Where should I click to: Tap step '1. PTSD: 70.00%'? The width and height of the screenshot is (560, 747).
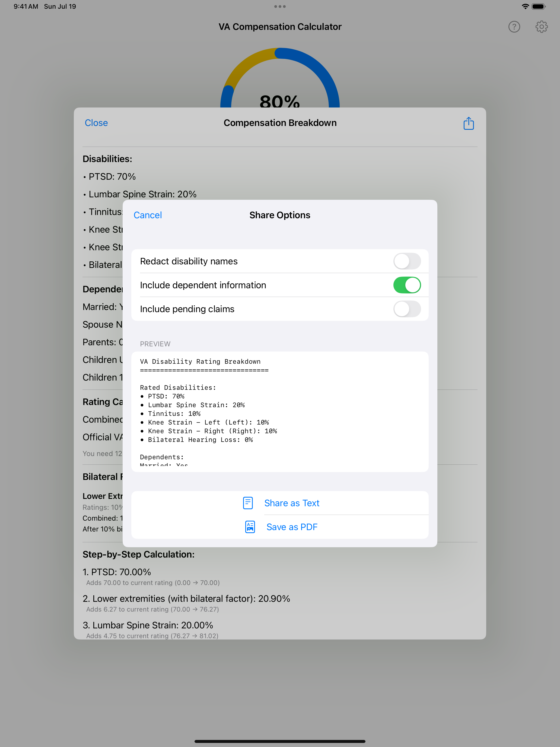click(x=117, y=572)
